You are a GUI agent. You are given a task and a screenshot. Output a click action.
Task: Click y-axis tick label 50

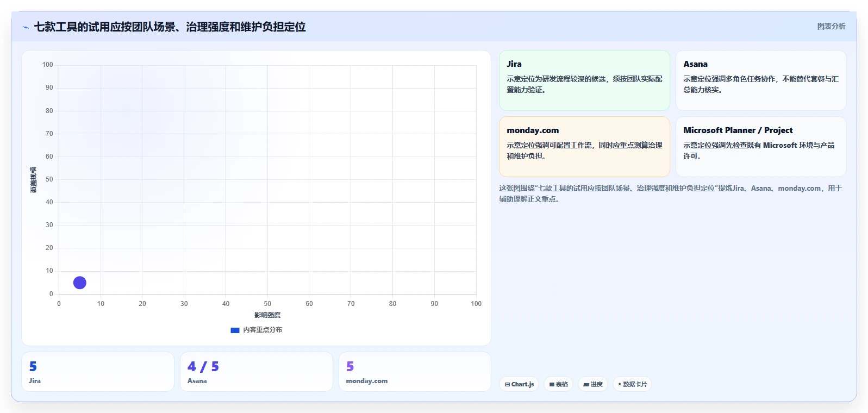[x=49, y=179]
